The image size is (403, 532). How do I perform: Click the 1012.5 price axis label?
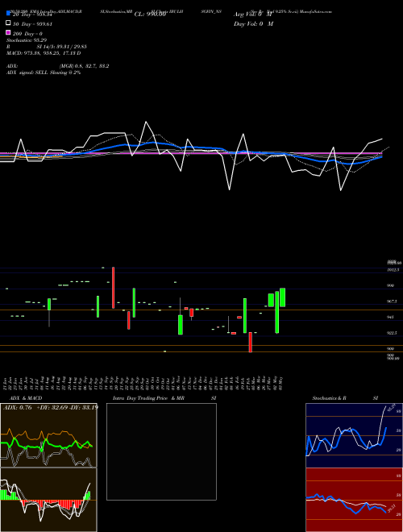[393, 270]
